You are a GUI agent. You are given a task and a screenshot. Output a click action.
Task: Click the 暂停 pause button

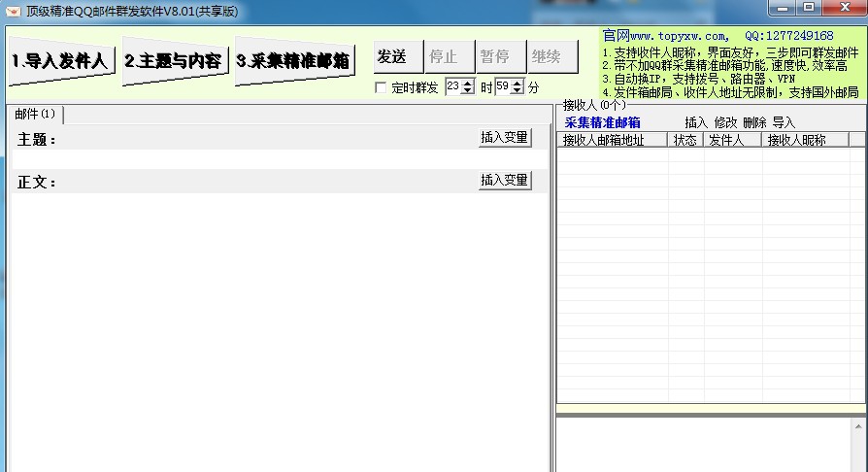click(x=501, y=56)
